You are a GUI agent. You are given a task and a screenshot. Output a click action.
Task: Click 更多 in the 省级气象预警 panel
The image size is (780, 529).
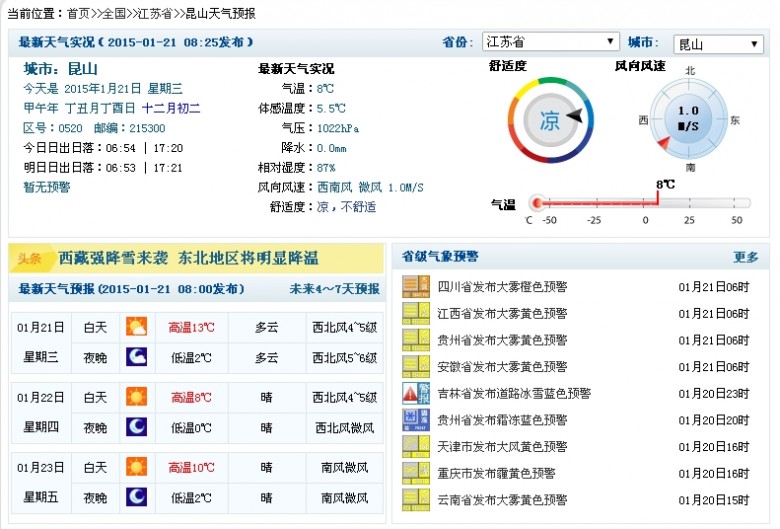(x=746, y=257)
